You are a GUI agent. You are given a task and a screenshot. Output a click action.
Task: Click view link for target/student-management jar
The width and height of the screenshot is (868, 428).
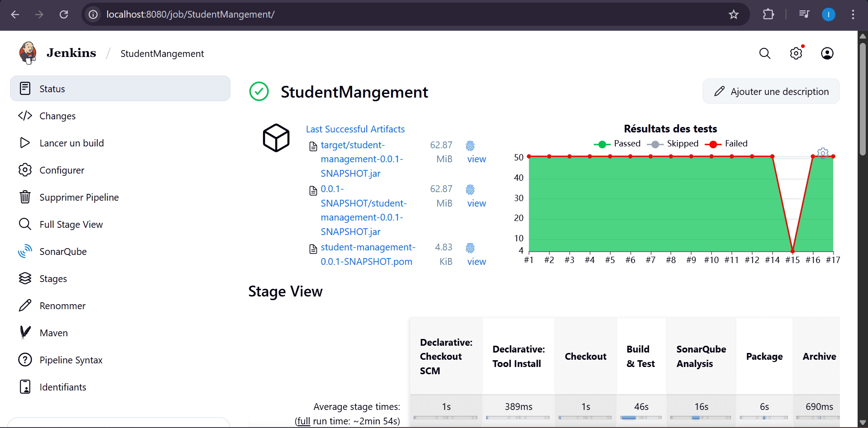476,159
